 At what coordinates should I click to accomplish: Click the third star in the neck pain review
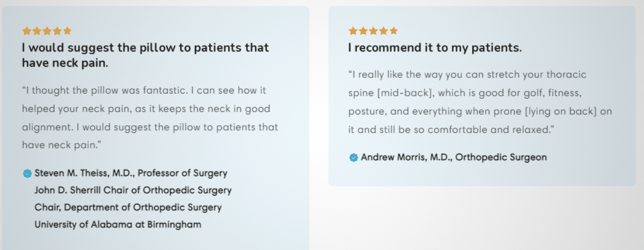tap(47, 31)
